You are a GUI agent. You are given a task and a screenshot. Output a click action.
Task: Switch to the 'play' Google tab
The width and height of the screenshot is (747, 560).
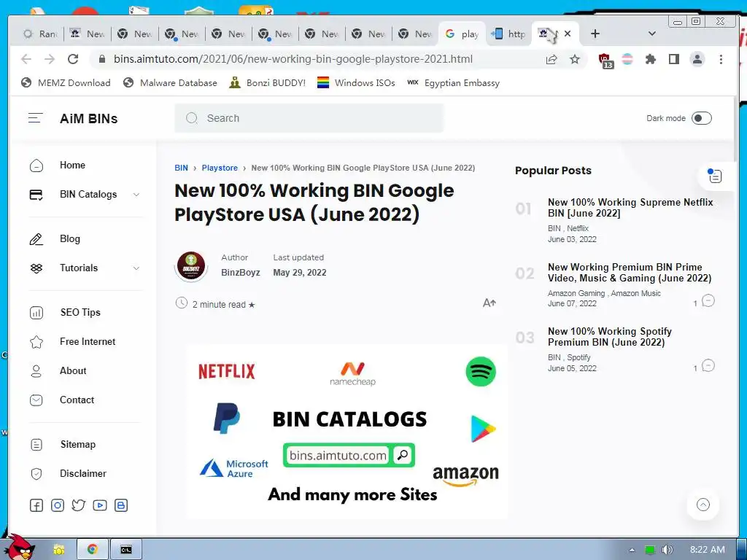coord(462,34)
